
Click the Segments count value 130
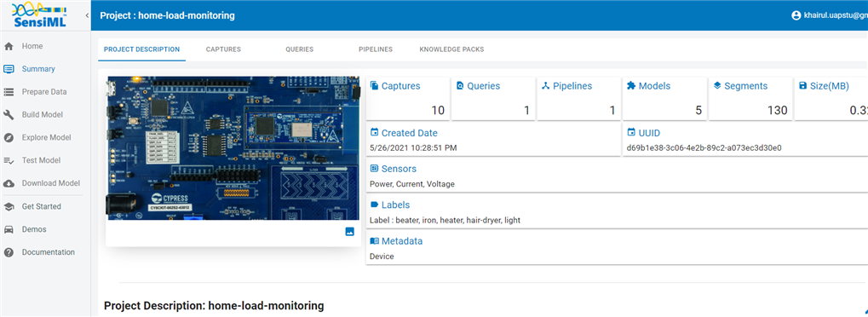tap(778, 110)
